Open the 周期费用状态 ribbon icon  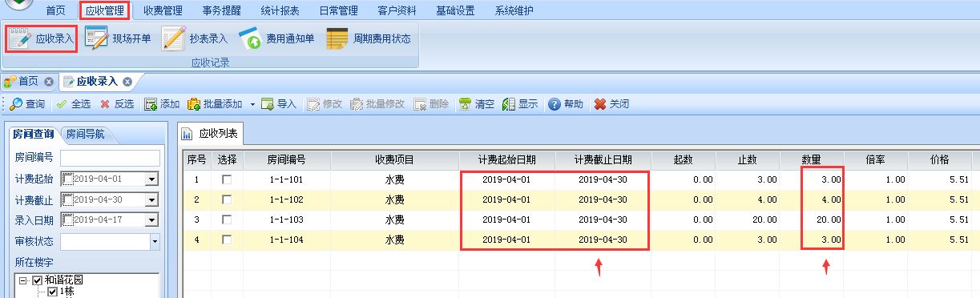click(337, 38)
